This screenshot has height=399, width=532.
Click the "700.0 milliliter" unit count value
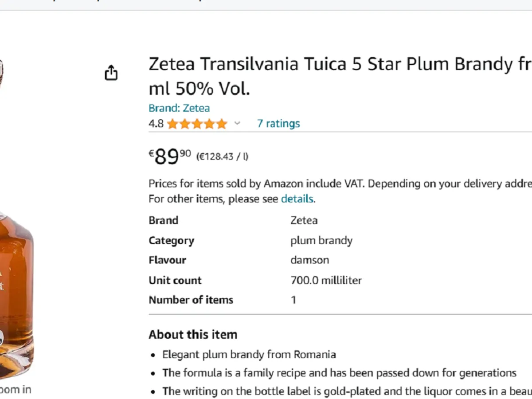click(x=326, y=280)
